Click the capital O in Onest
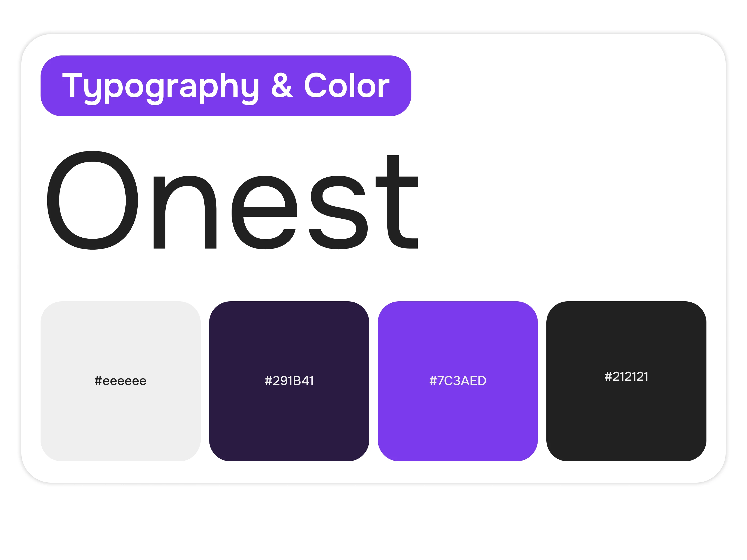The width and height of the screenshot is (747, 560). 92,200
